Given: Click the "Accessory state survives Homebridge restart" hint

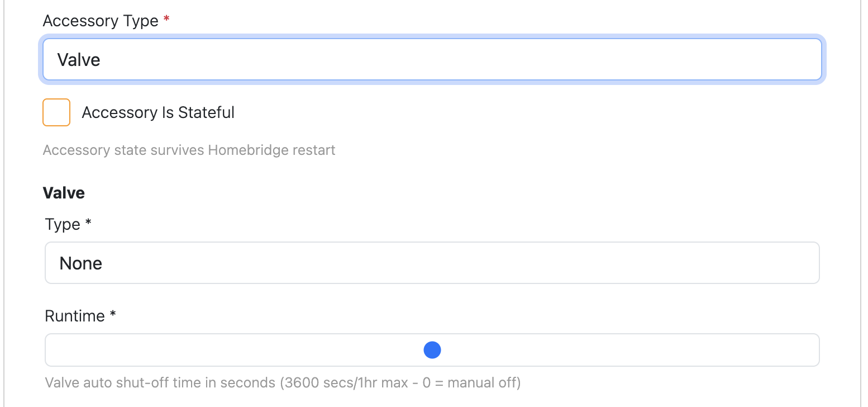Looking at the screenshot, I should [x=189, y=150].
